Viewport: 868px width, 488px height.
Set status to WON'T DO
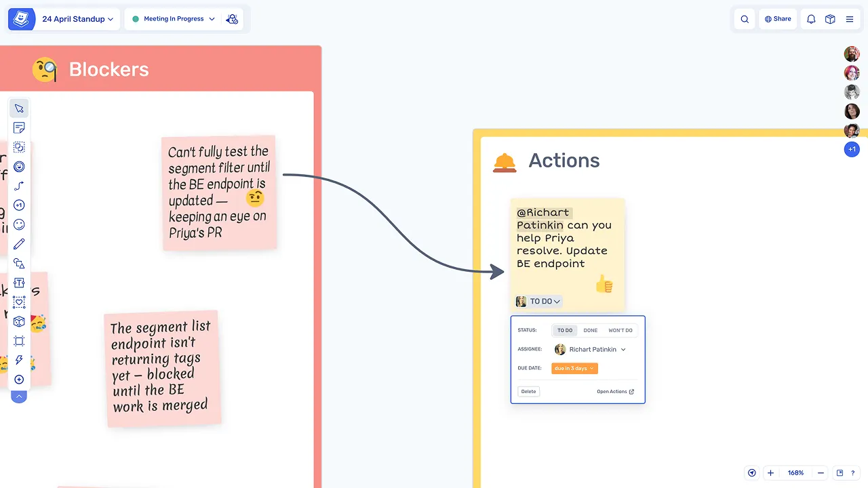620,331
